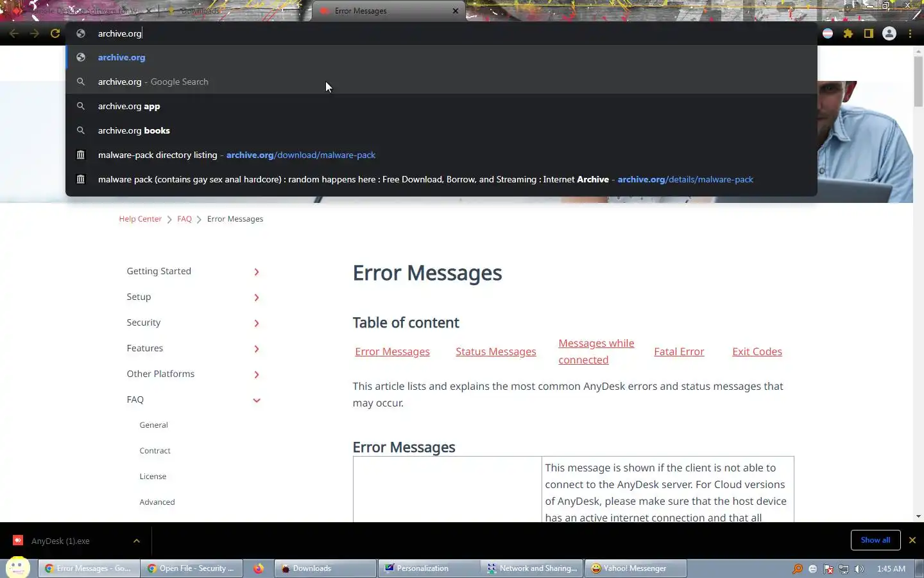924x578 pixels.
Task: Jump to Exit Codes link
Action: pyautogui.click(x=757, y=351)
